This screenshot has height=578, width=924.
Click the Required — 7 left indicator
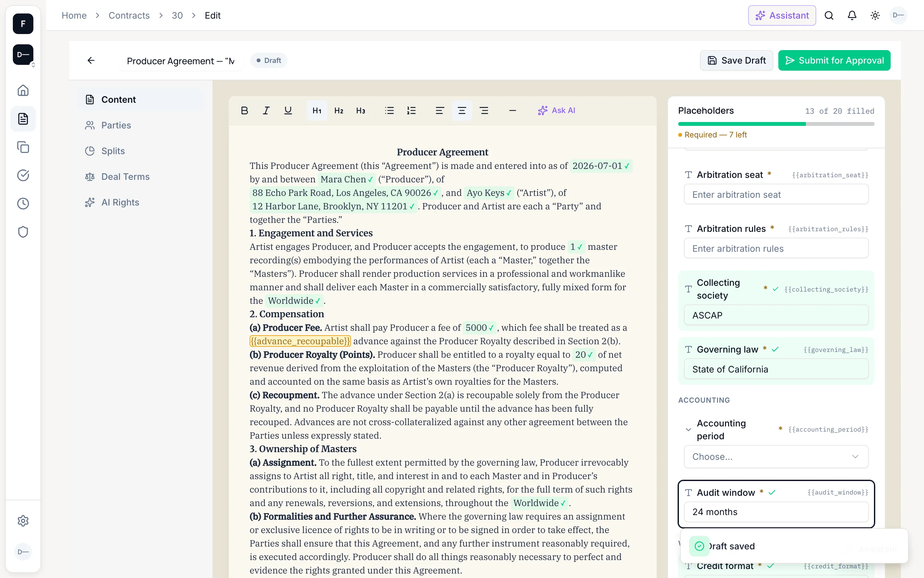[x=713, y=135]
